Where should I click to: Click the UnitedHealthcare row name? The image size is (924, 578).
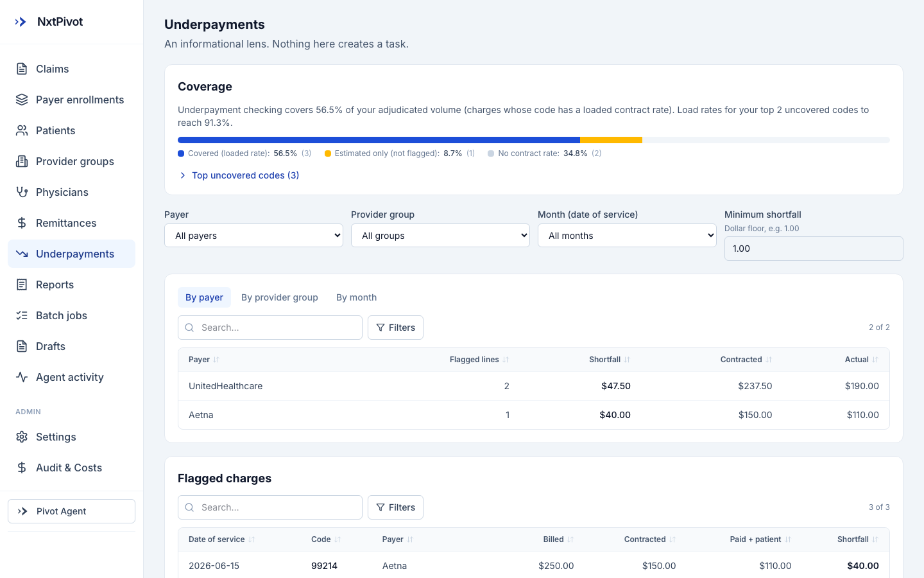tap(225, 386)
